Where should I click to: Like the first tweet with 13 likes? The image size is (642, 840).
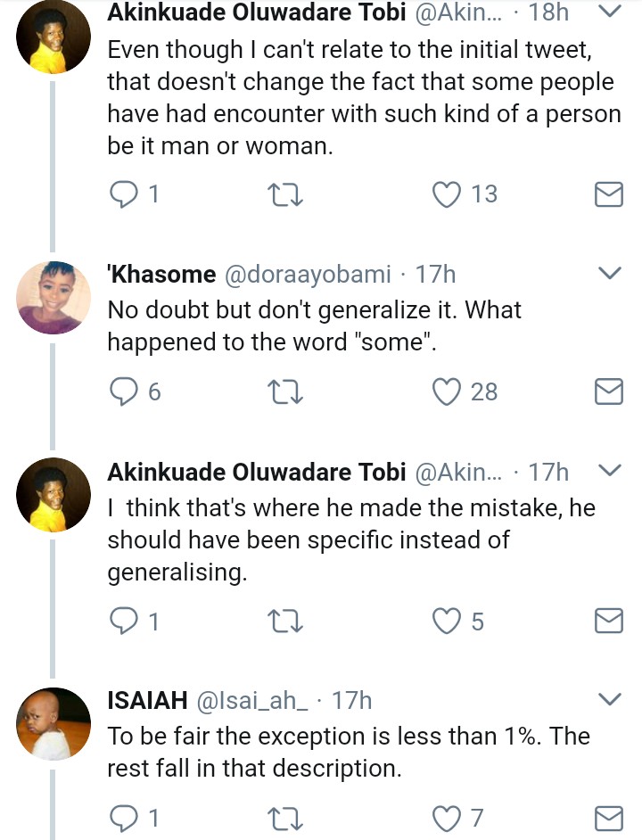(445, 194)
